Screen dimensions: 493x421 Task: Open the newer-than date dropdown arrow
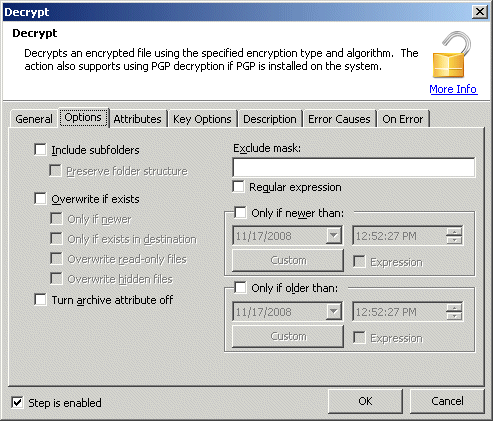click(333, 236)
